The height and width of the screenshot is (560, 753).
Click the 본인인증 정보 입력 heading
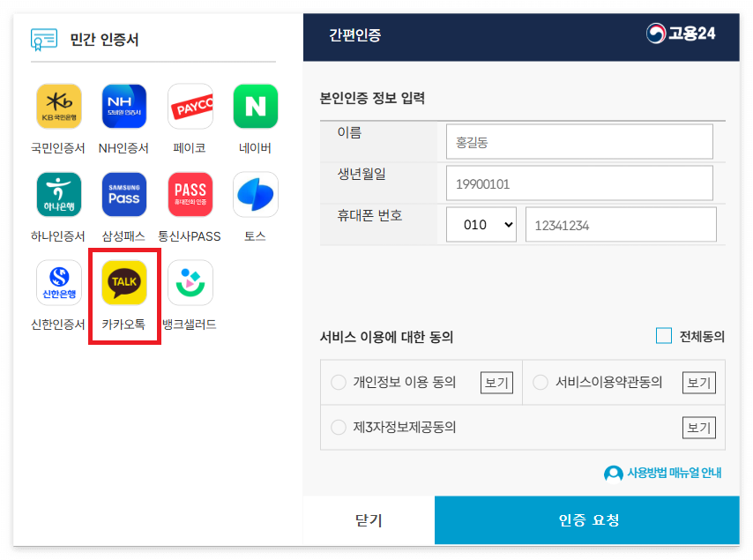(372, 99)
